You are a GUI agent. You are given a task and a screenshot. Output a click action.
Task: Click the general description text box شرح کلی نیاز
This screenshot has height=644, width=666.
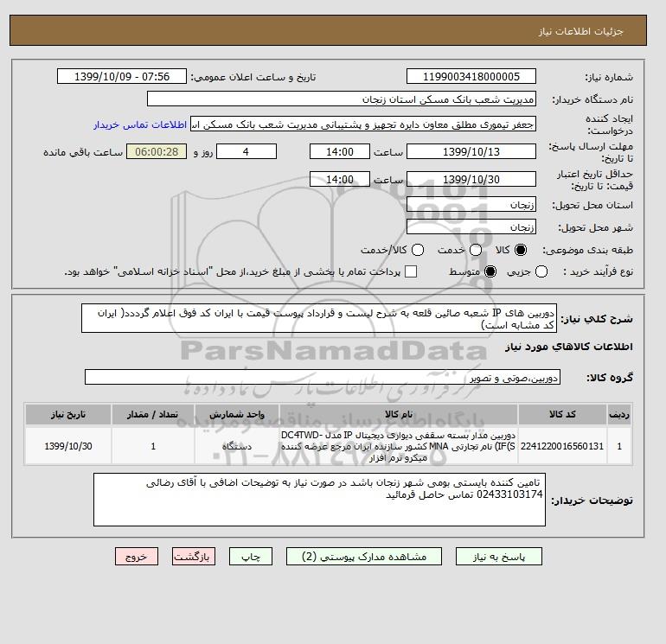click(319, 318)
